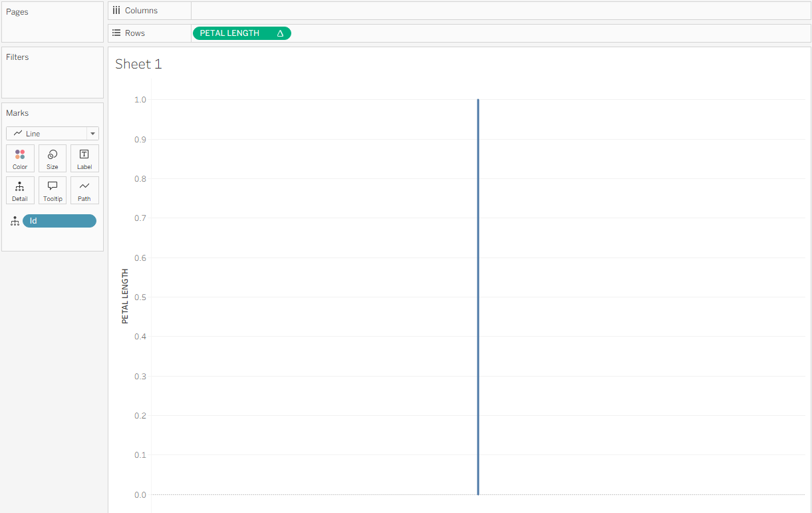The image size is (812, 513).
Task: Click the 0.8 axis tick label
Action: coord(141,179)
